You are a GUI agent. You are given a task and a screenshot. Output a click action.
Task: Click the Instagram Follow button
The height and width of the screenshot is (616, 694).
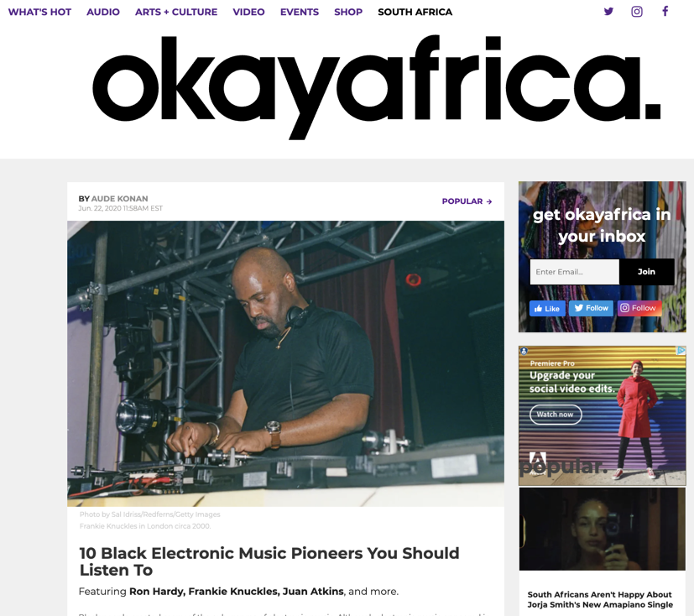tap(639, 308)
